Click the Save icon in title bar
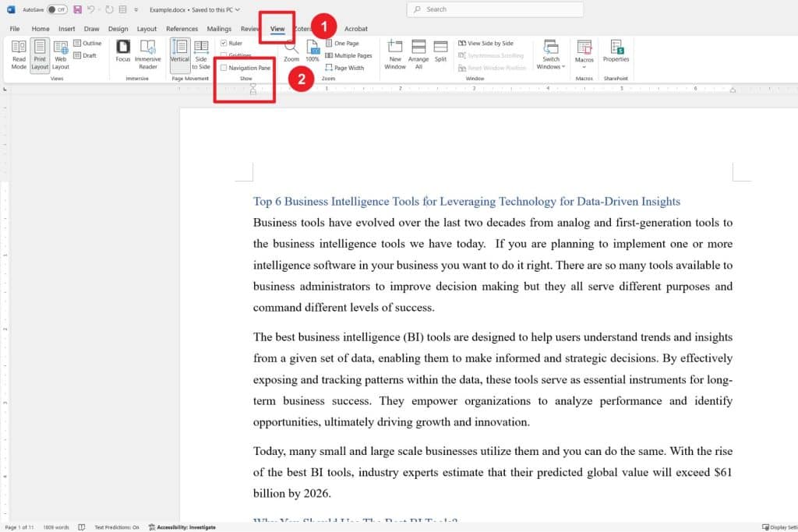The width and height of the screenshot is (798, 532). pyautogui.click(x=78, y=9)
